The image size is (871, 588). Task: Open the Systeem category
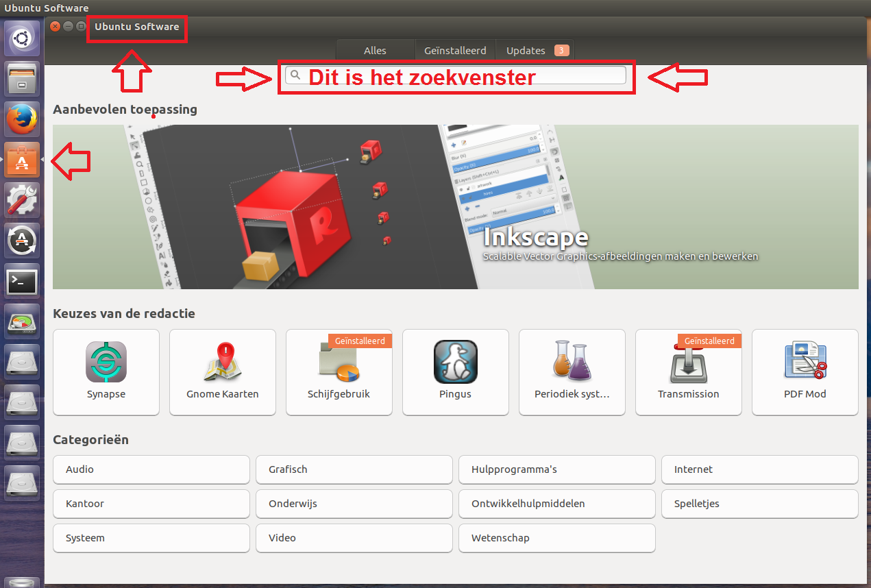click(151, 538)
